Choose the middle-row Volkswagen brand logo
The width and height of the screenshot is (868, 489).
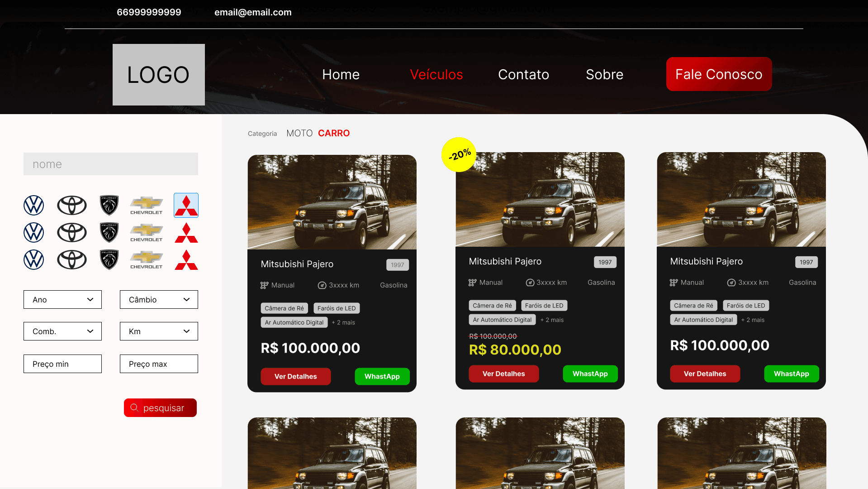coord(34,233)
